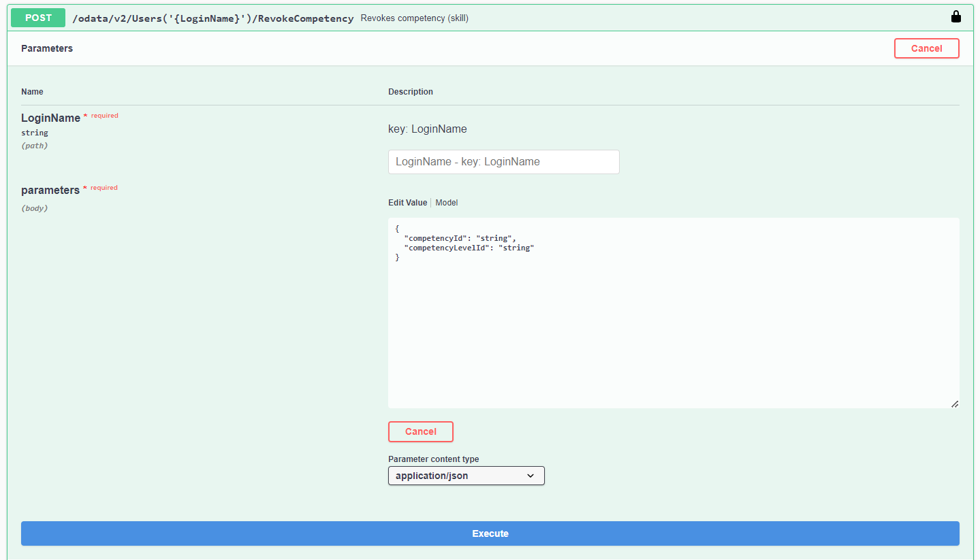Click the competencyLevelId line in the JSON body

coord(469,248)
